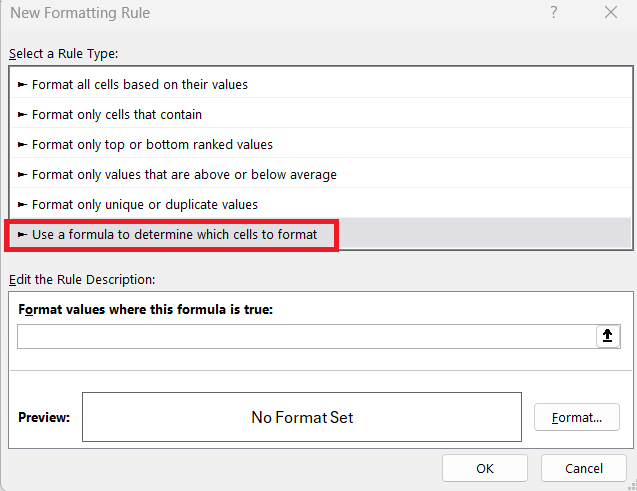
Task: Confirm the rule with OK
Action: pyautogui.click(x=485, y=468)
